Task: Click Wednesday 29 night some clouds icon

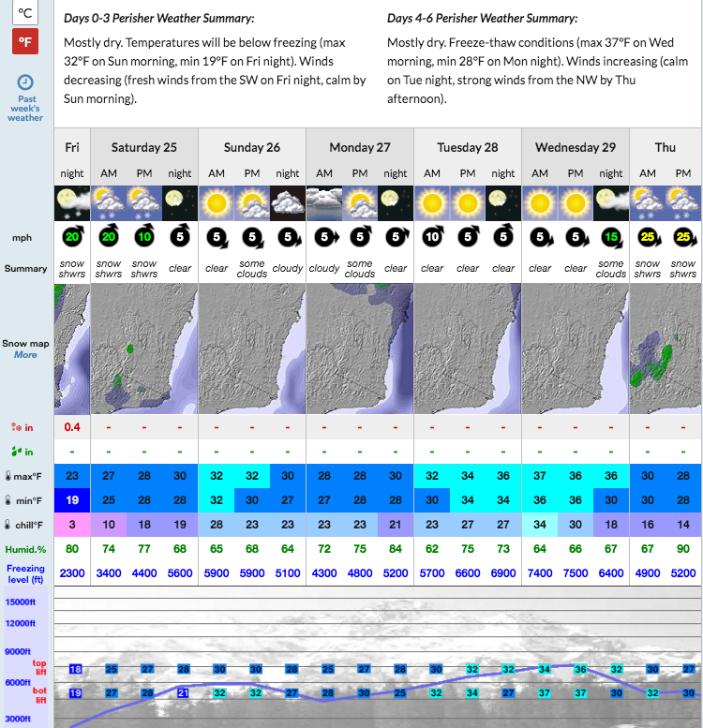Action: point(611,203)
